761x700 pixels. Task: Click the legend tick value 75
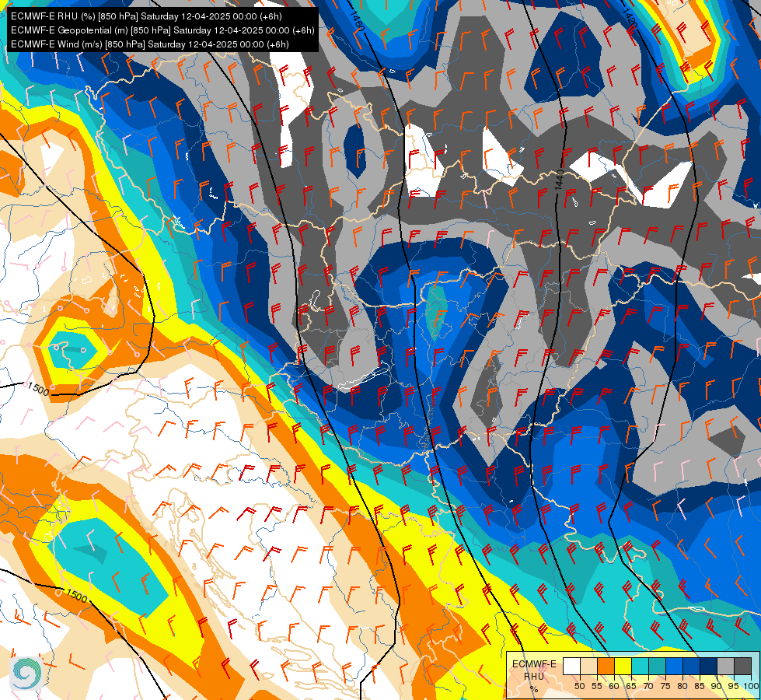(665, 686)
